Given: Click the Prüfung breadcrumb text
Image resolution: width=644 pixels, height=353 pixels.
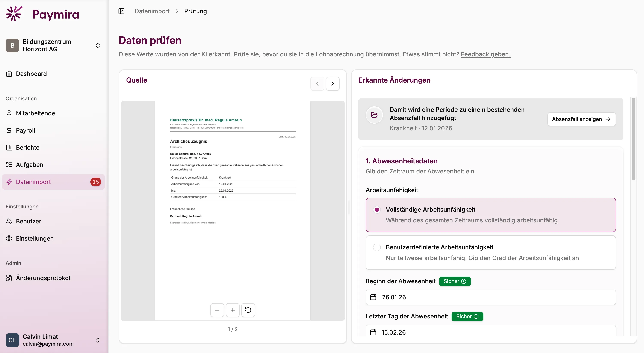Looking at the screenshot, I should tap(195, 11).
